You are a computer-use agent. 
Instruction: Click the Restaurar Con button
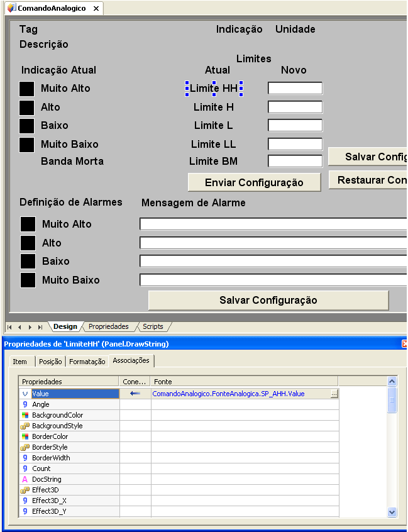point(368,180)
